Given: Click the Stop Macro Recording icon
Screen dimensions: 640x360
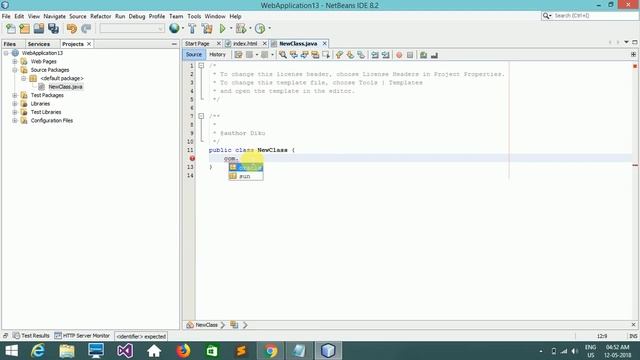Looking at the screenshot, I should [410, 55].
